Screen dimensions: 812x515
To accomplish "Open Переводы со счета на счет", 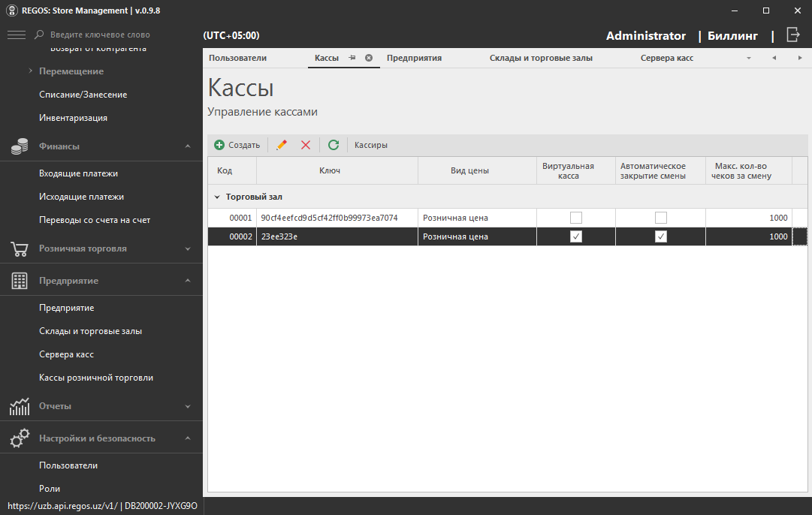I will pos(94,220).
